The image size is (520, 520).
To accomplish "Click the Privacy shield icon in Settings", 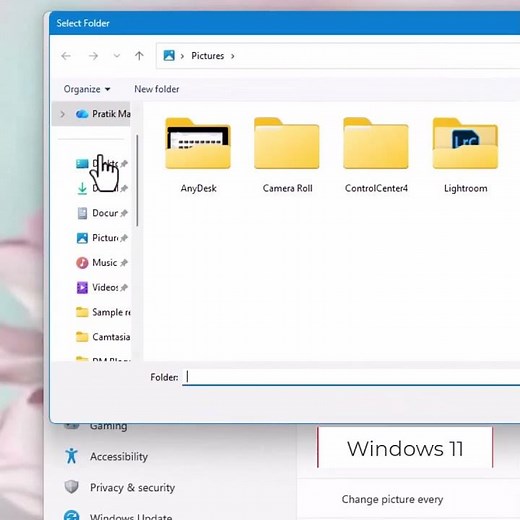I will point(71,487).
